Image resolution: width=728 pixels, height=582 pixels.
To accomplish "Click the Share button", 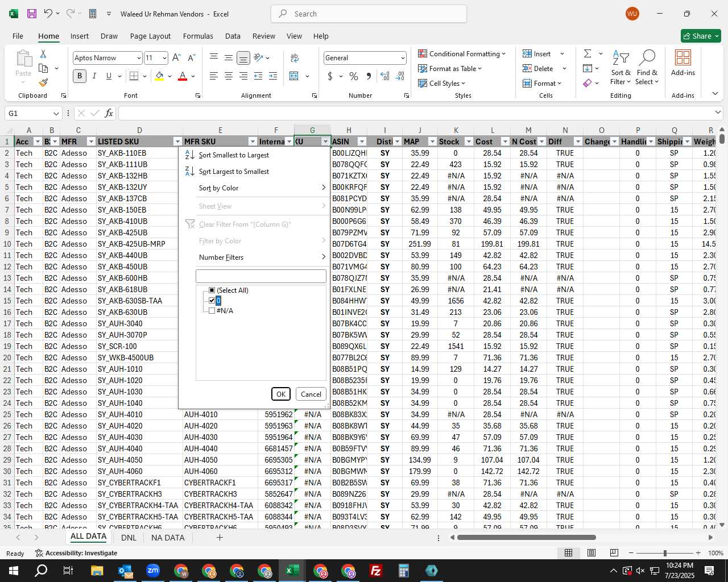I will [701, 36].
